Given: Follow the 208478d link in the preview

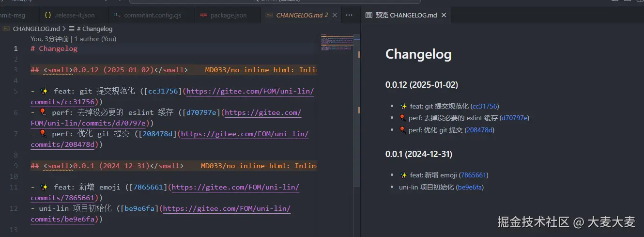Looking at the screenshot, I should pos(479,130).
